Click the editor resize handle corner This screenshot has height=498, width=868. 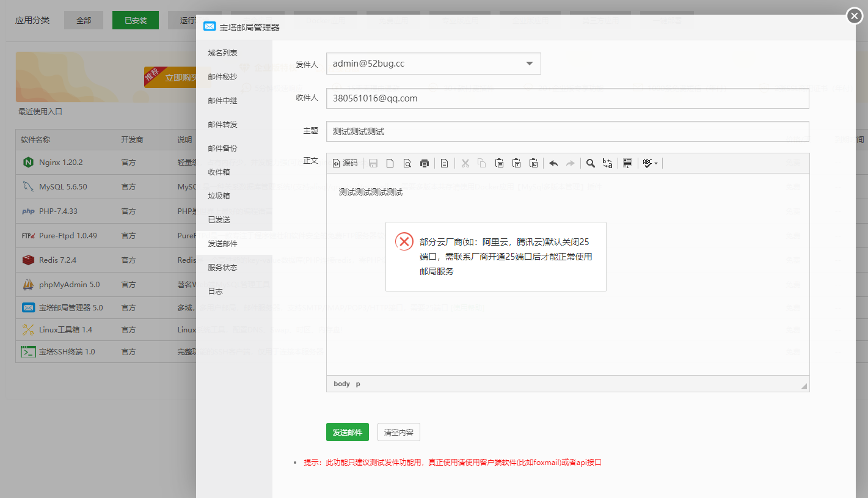pos(804,386)
